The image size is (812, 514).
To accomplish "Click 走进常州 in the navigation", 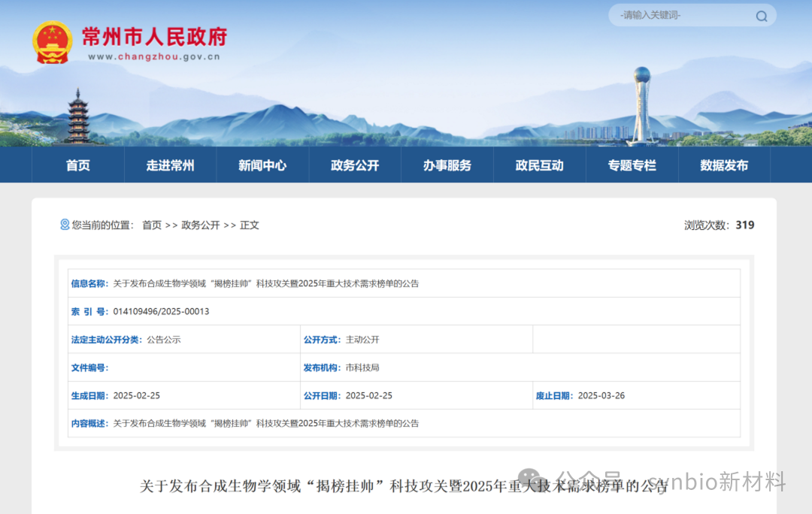I will tap(170, 165).
